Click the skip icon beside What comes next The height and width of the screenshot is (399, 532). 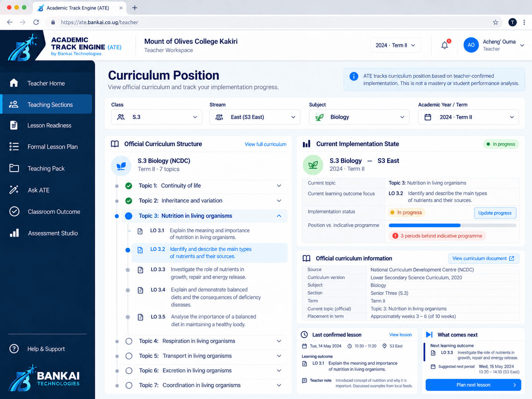[x=429, y=335]
